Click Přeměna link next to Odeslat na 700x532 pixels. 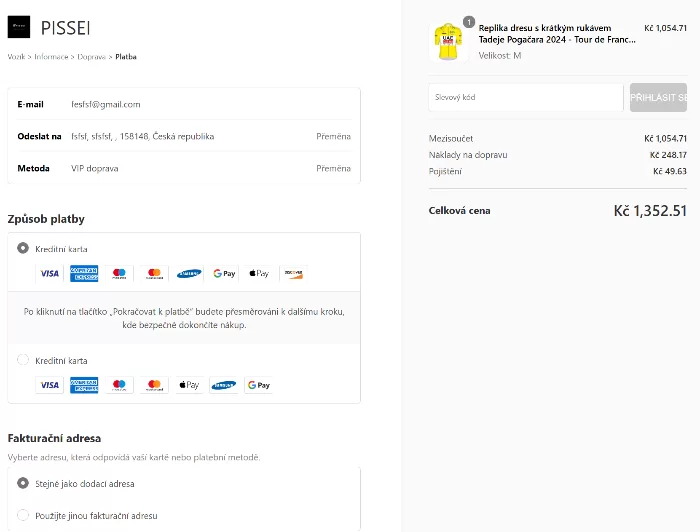click(333, 136)
